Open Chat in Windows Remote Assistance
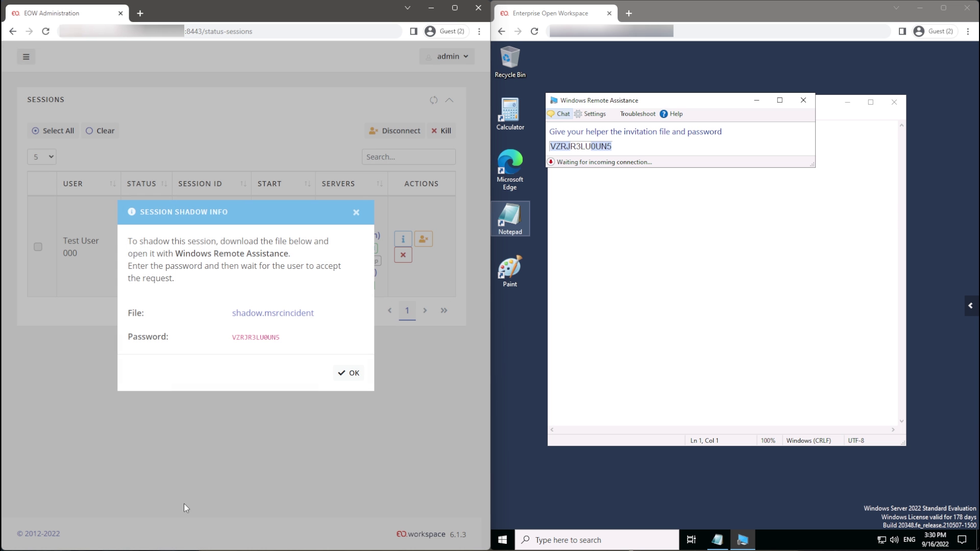The height and width of the screenshot is (551, 980). (x=559, y=114)
